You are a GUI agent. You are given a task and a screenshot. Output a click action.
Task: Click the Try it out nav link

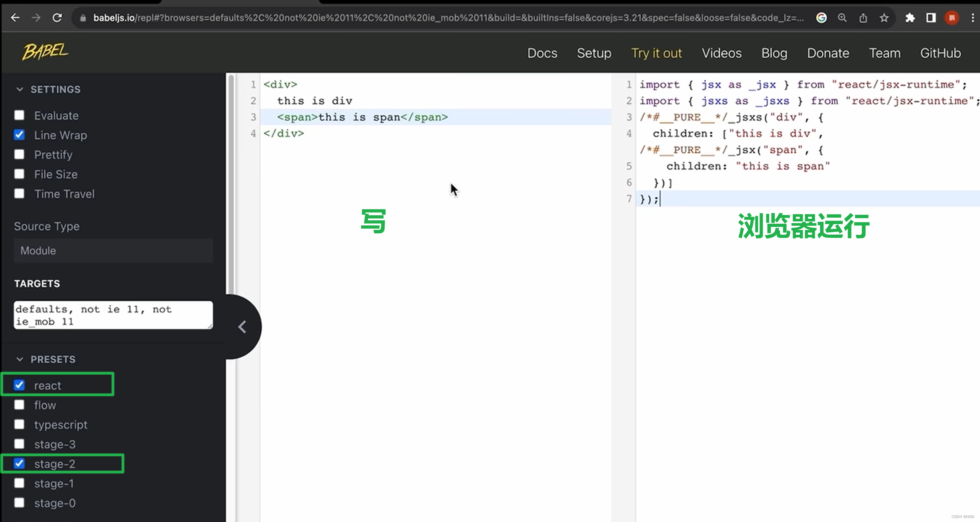[657, 53]
